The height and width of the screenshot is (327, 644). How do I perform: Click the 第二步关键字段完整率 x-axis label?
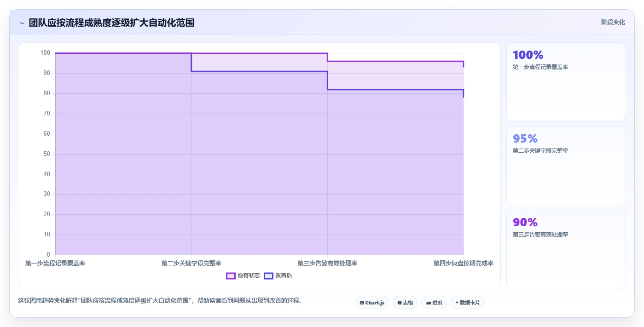(x=191, y=263)
